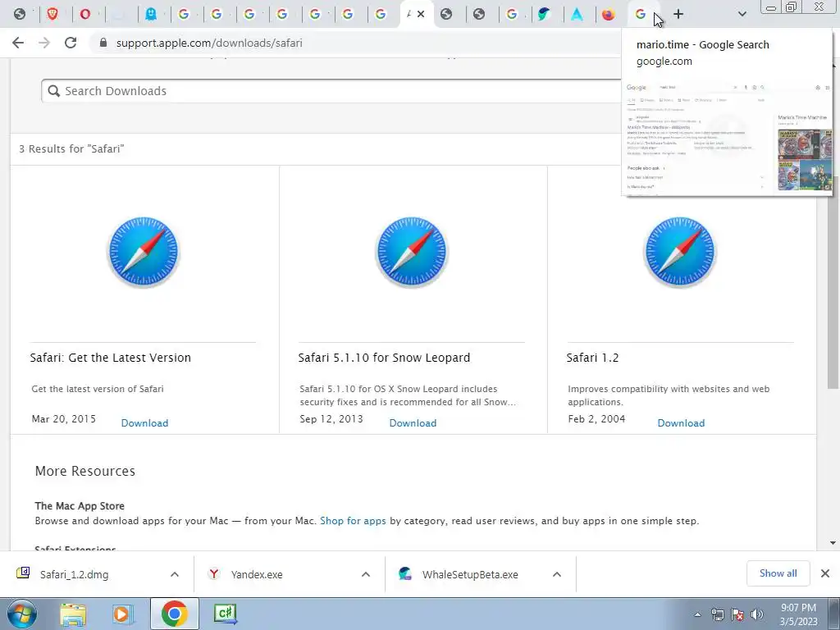Switch to the blue letter A tab

pyautogui.click(x=577, y=15)
